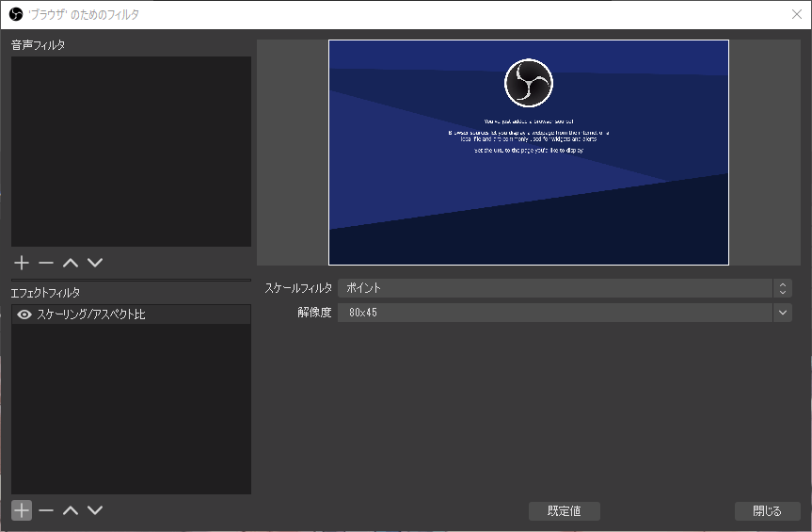
Task: Click the スケールフィルタ label
Action: tap(297, 288)
